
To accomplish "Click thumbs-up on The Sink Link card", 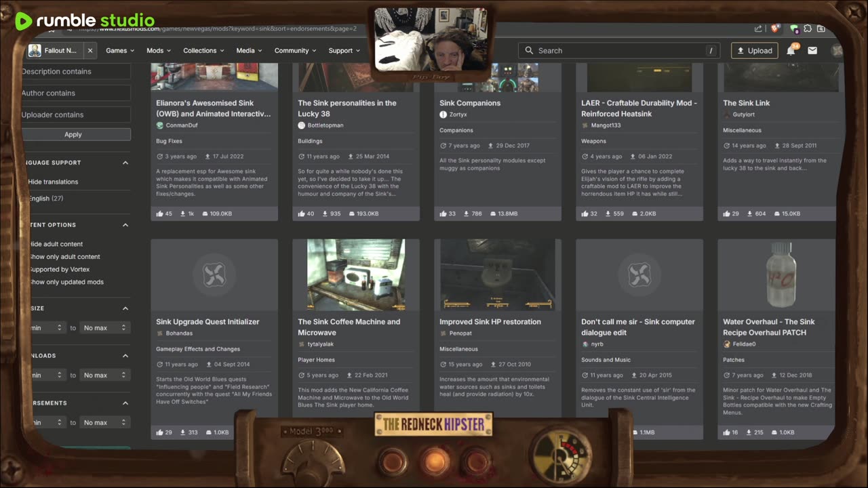I will (727, 213).
